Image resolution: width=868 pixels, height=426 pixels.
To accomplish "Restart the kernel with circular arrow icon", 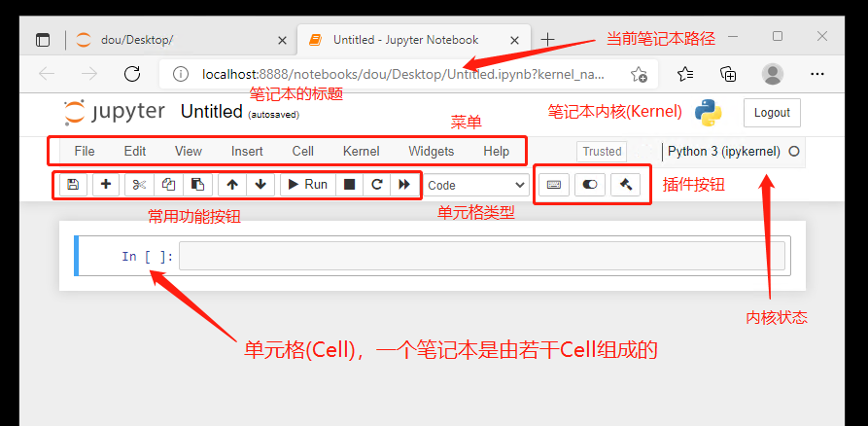I will pos(376,185).
